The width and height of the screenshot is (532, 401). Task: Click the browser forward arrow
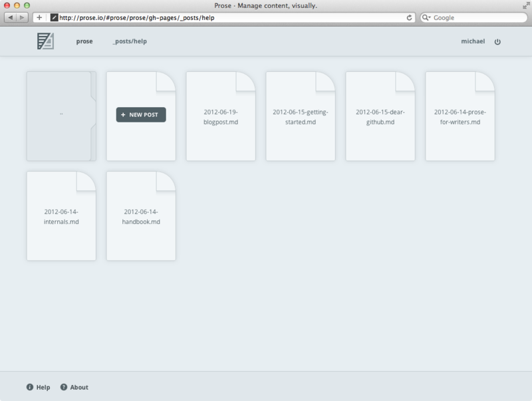(22, 18)
